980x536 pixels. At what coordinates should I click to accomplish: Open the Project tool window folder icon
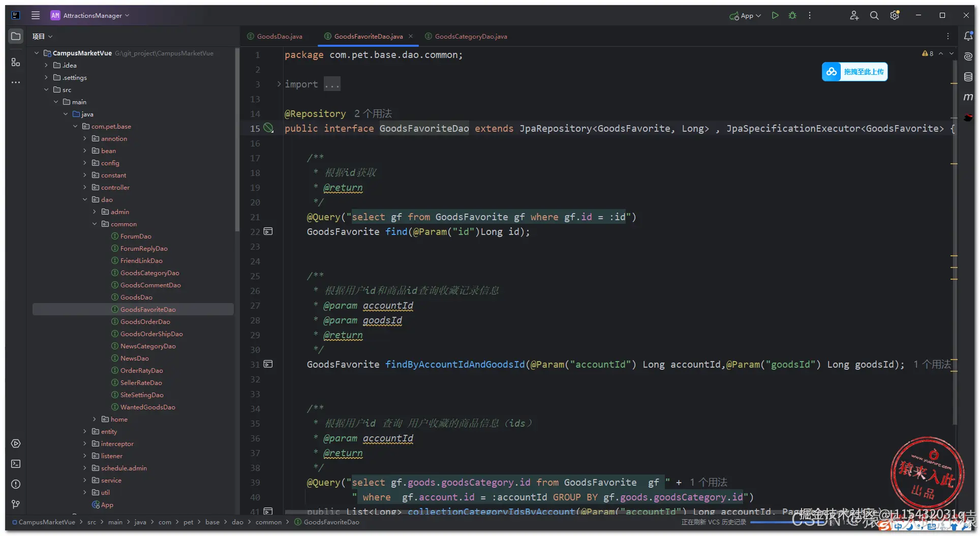pyautogui.click(x=16, y=36)
